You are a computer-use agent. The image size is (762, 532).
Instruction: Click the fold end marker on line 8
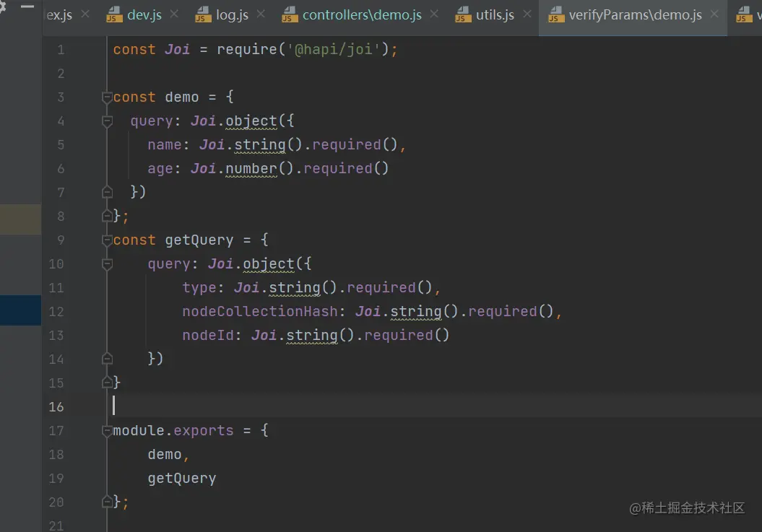tap(108, 217)
